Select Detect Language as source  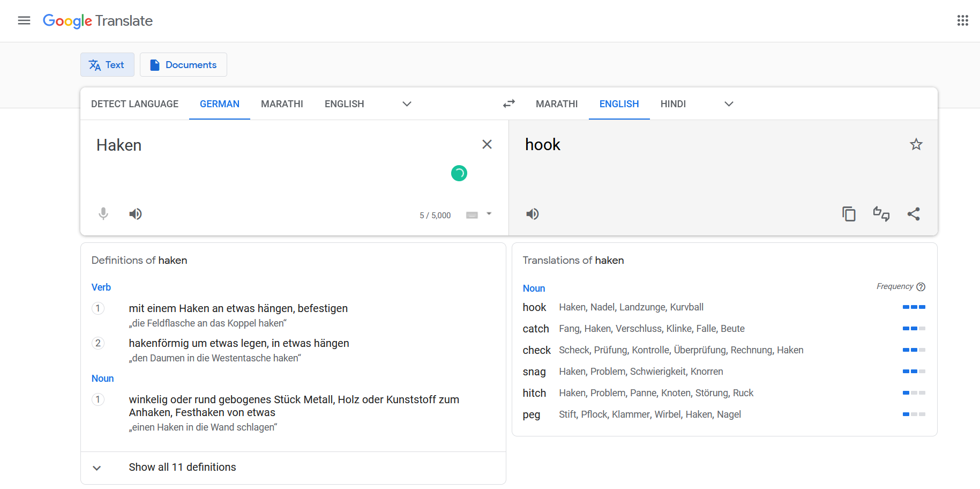point(134,104)
